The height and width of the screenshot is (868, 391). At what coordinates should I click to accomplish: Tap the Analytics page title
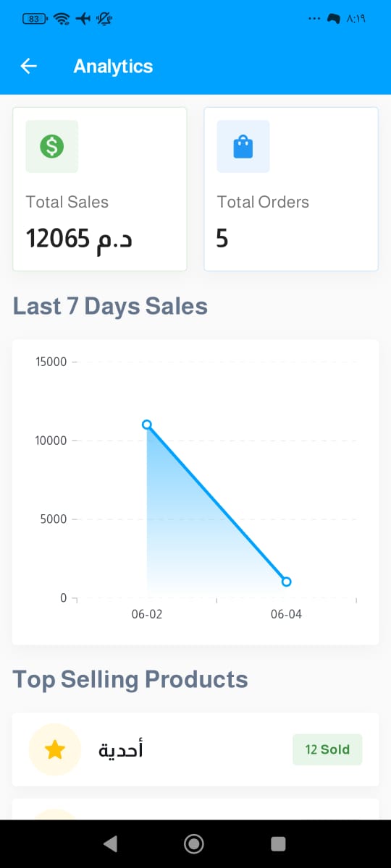coord(113,67)
